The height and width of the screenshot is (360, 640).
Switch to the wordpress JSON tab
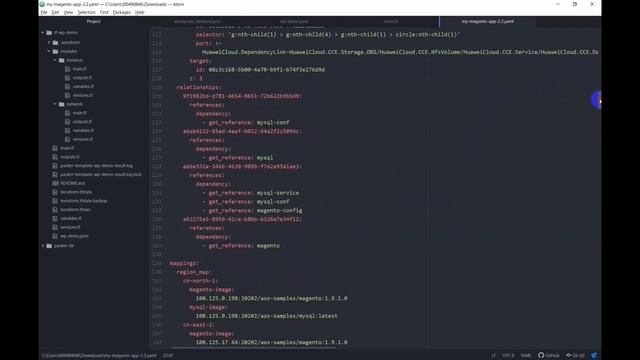click(x=197, y=21)
